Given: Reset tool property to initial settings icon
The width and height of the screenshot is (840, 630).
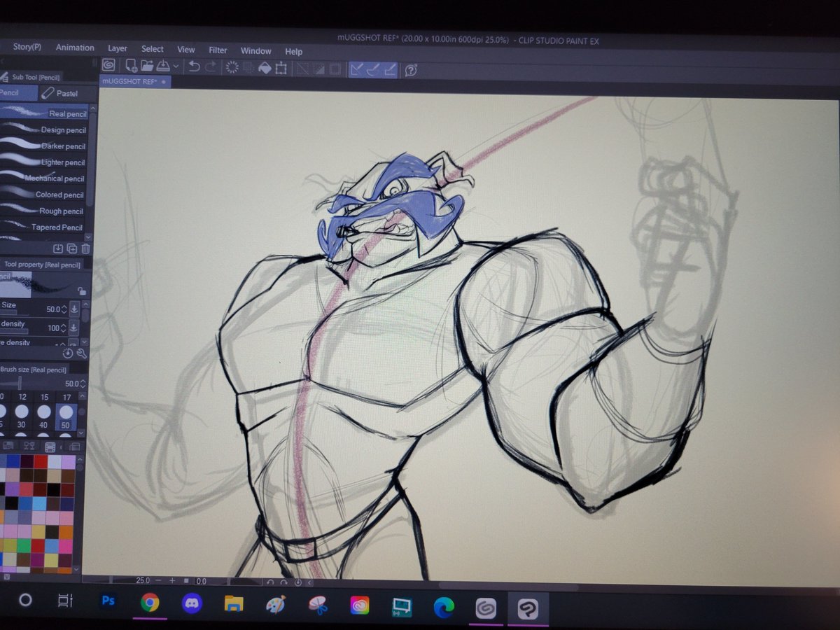Looking at the screenshot, I should pyautogui.click(x=69, y=353).
